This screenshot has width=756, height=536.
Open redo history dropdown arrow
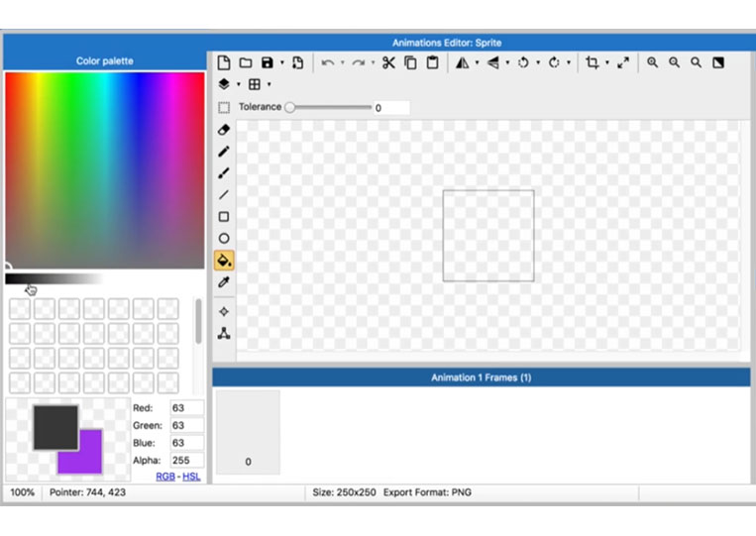point(373,62)
